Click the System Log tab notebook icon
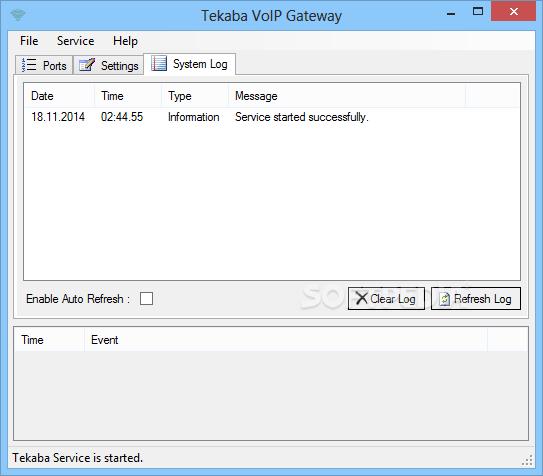 [x=159, y=63]
